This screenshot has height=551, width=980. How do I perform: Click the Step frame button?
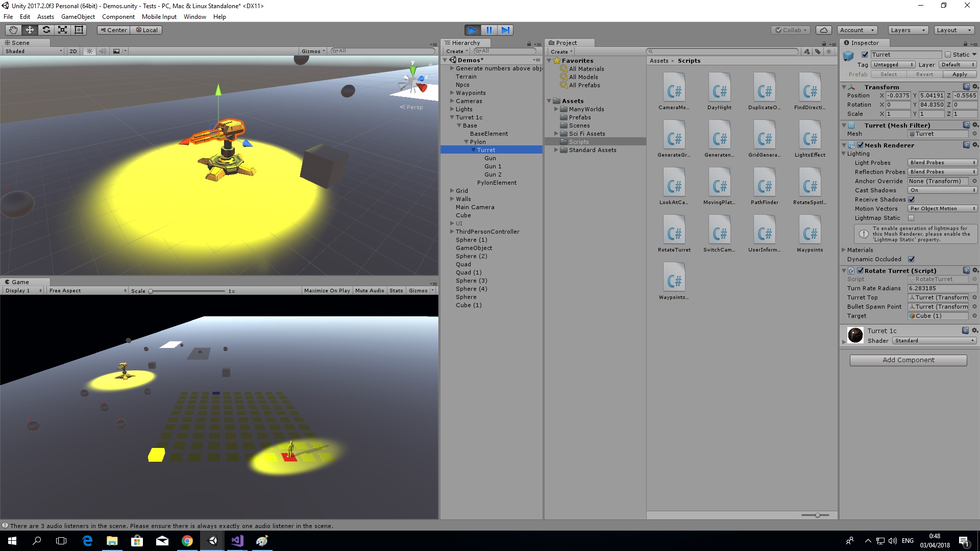click(505, 30)
